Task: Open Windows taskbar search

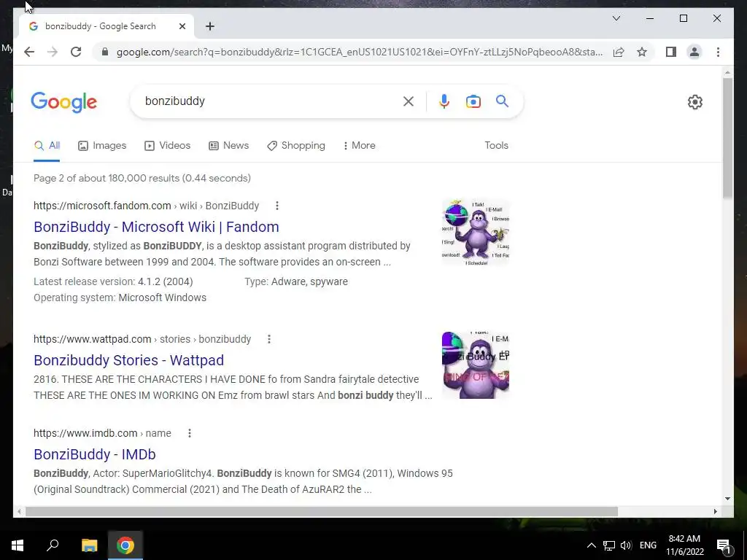Action: (53, 545)
